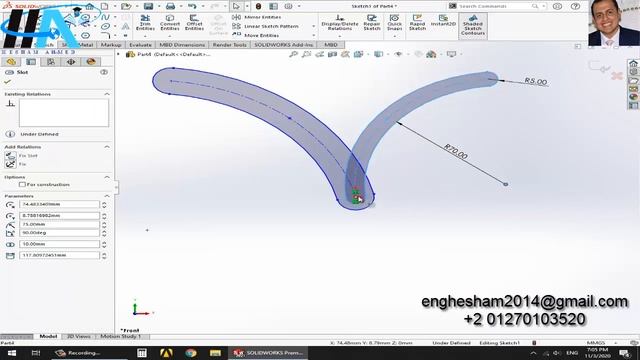Open Slot PropertyManager help
Viewport: 640px width, 360px height.
104,72
